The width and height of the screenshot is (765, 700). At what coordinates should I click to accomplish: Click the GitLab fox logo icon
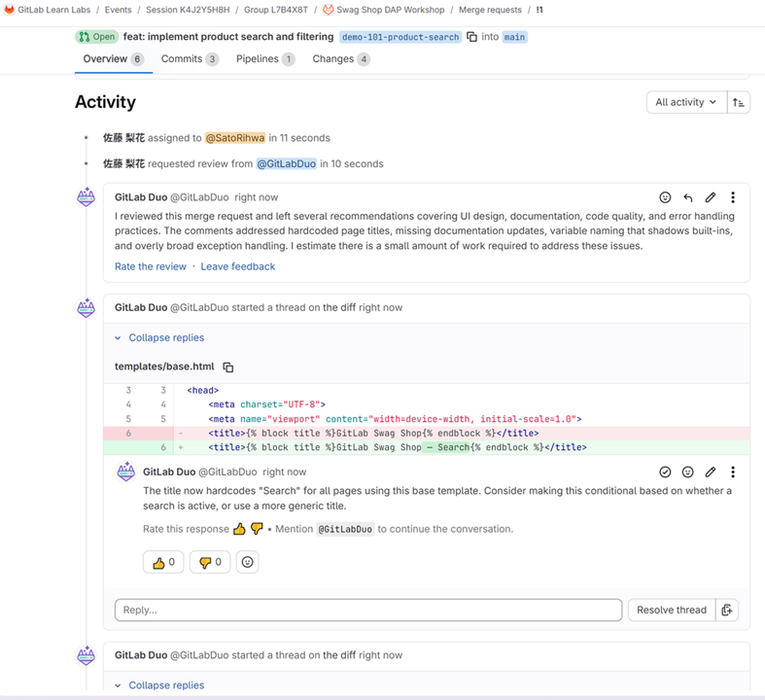pos(10,10)
